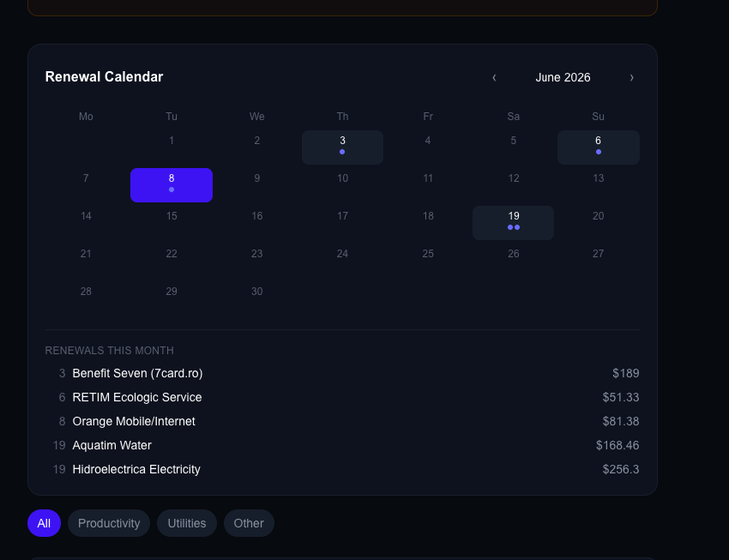Click day 9 on the calendar
The width and height of the screenshot is (729, 560).
tap(257, 185)
